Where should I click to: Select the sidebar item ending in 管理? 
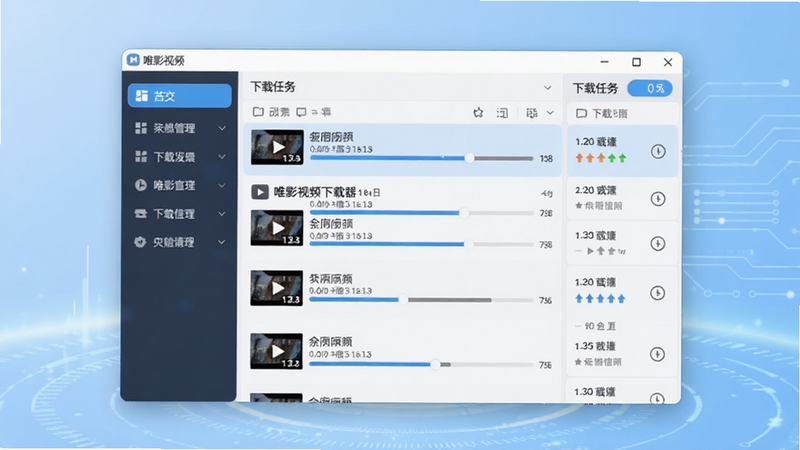click(x=180, y=128)
